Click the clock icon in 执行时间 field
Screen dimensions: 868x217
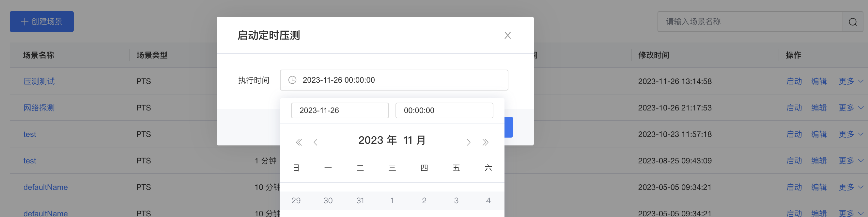(x=292, y=80)
